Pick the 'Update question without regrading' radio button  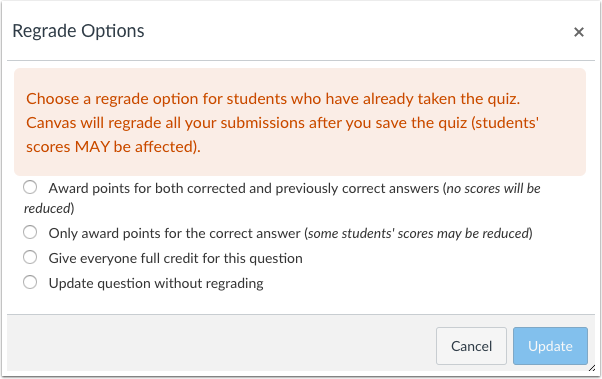pyautogui.click(x=30, y=282)
